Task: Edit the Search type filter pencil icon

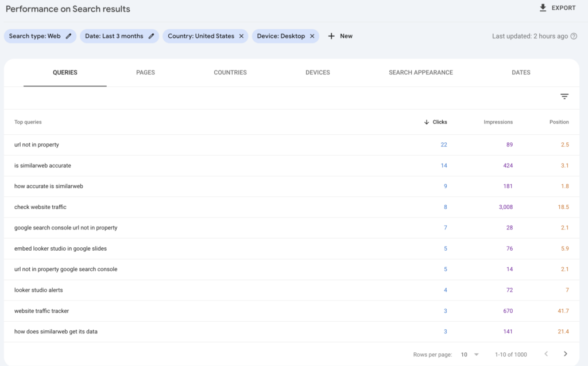Action: click(x=69, y=36)
